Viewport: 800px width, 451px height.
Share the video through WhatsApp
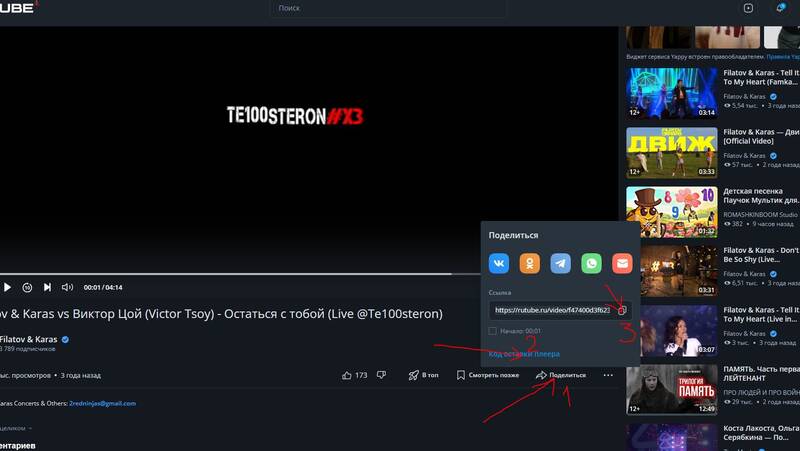point(591,263)
